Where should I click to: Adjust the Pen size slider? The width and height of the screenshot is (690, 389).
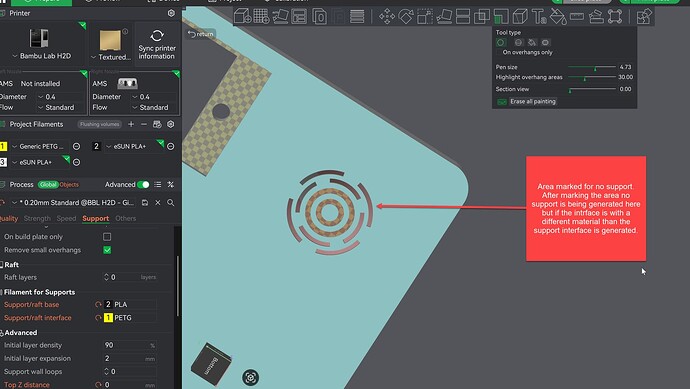[592, 67]
